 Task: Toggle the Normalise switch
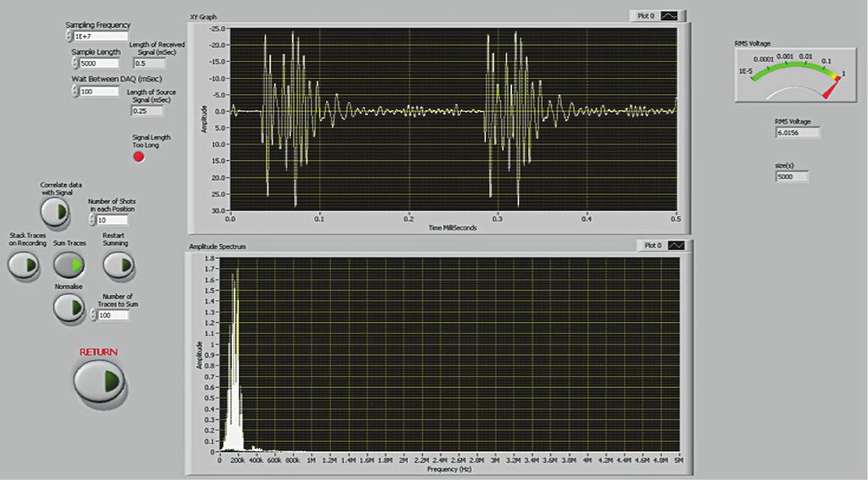pos(70,307)
